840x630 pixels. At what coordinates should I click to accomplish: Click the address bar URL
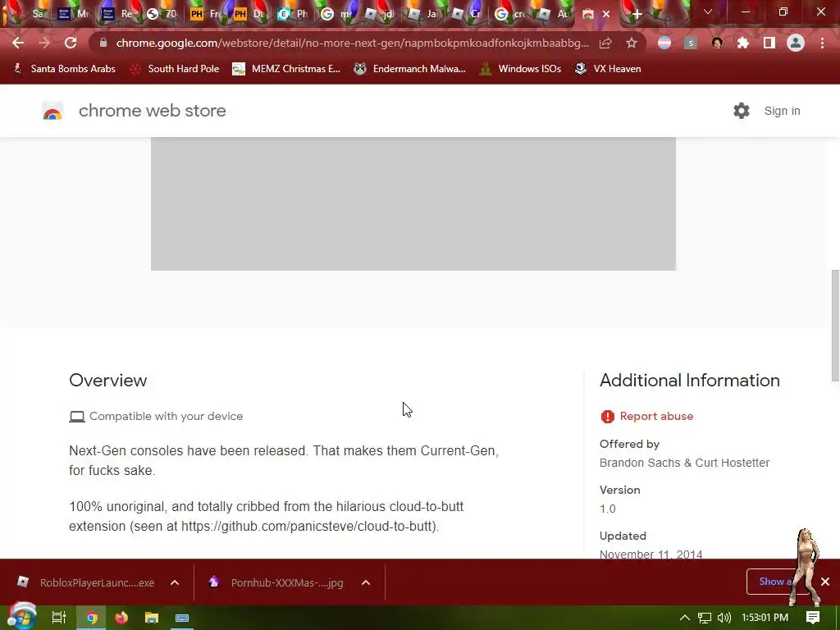click(x=352, y=43)
